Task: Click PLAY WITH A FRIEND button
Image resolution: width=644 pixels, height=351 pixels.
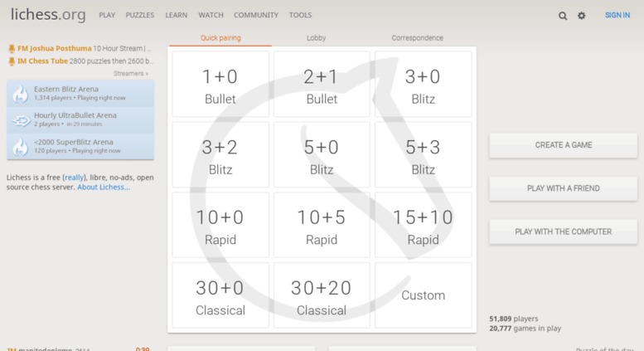Action: point(564,188)
